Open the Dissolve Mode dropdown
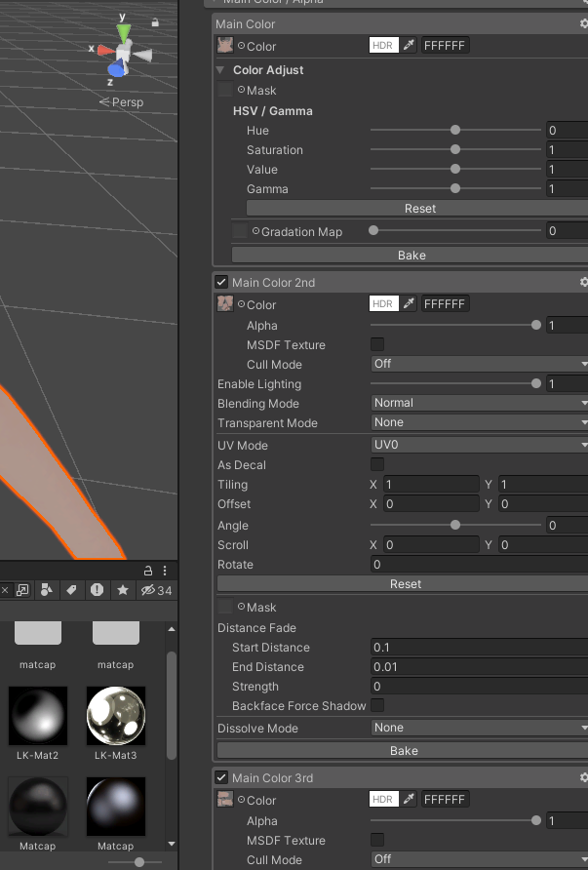The height and width of the screenshot is (870, 588). point(480,728)
